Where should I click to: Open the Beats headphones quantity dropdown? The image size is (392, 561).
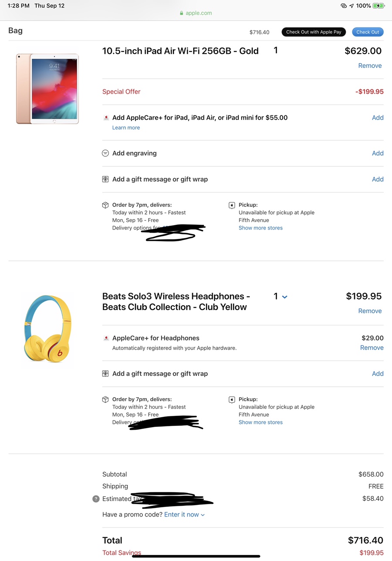[280, 297]
